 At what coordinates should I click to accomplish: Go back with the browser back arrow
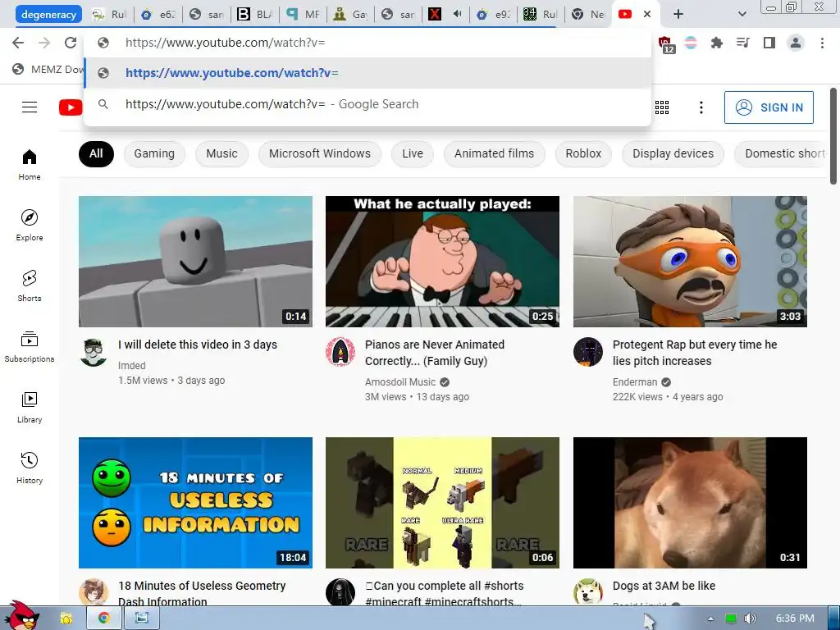(18, 43)
